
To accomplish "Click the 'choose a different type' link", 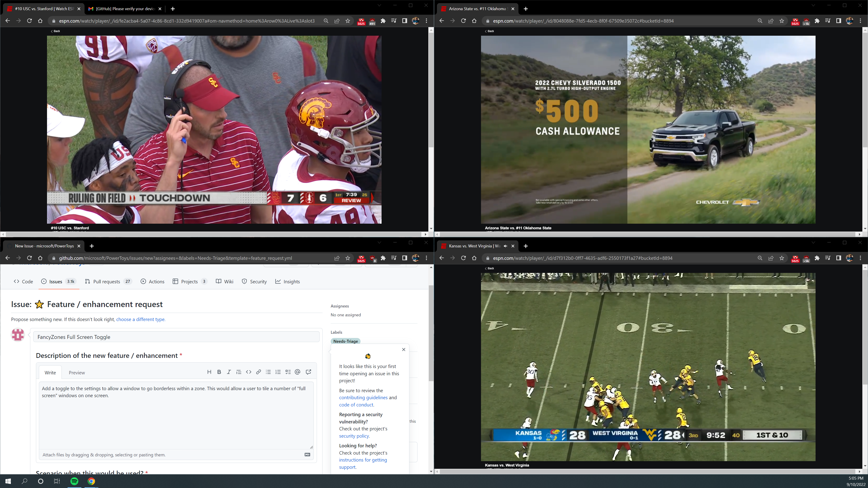I will click(x=141, y=319).
